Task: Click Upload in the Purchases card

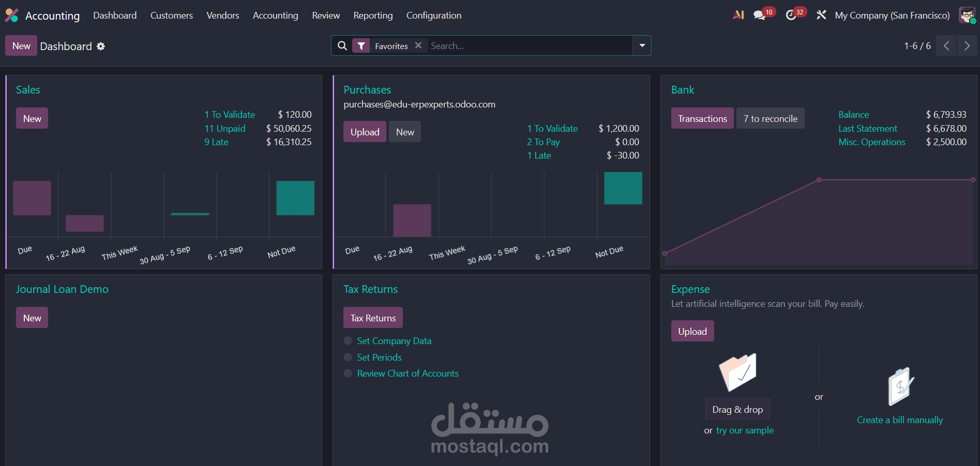Action: (365, 132)
